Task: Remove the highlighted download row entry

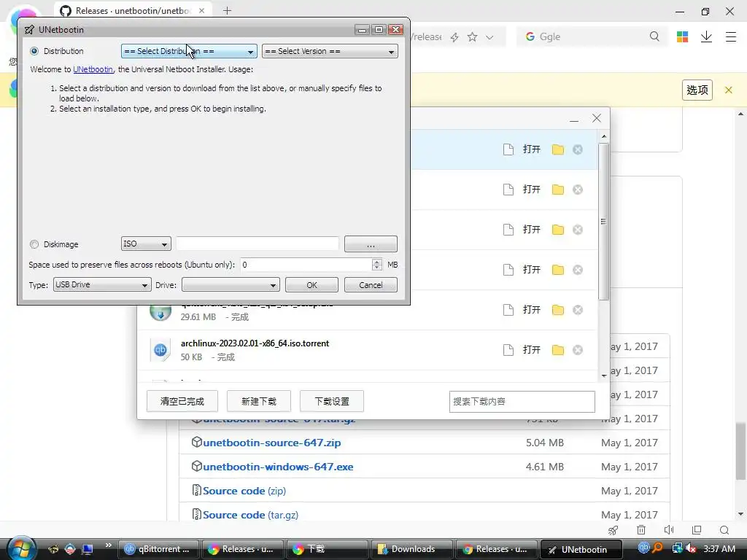Action: point(578,149)
